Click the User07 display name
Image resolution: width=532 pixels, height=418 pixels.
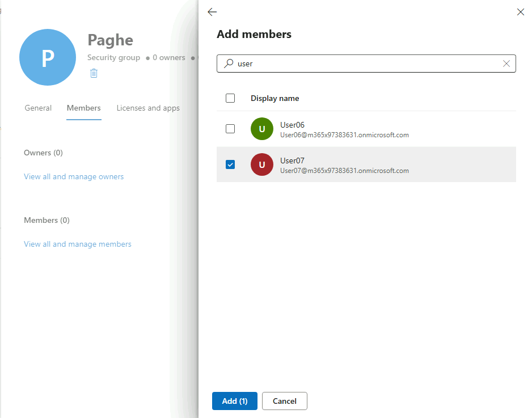click(x=292, y=161)
